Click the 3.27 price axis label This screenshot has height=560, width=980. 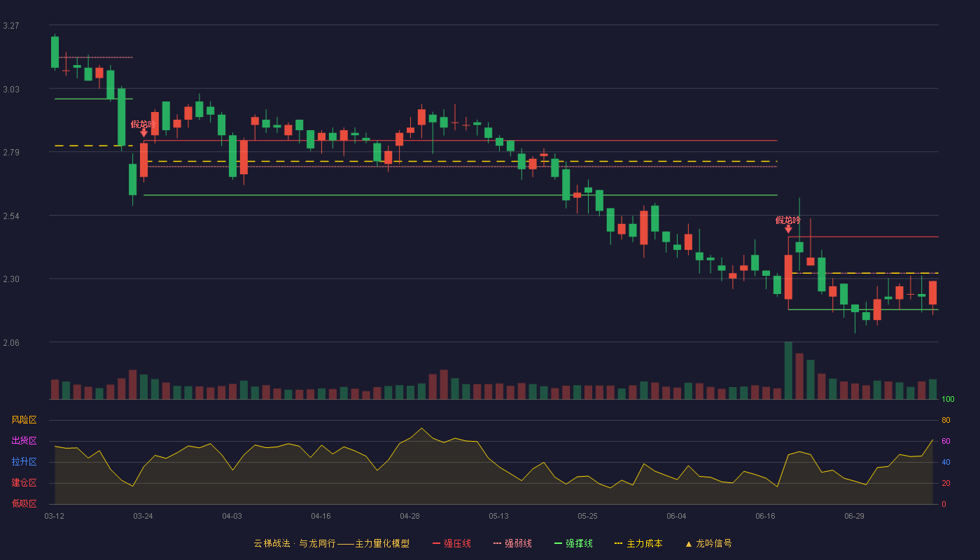11,26
